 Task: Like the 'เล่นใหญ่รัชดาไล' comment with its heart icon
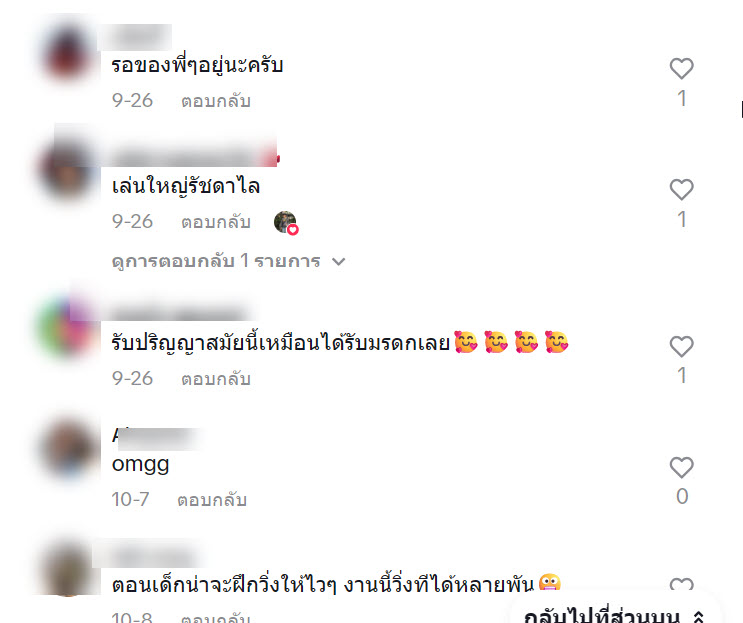pyautogui.click(x=681, y=190)
